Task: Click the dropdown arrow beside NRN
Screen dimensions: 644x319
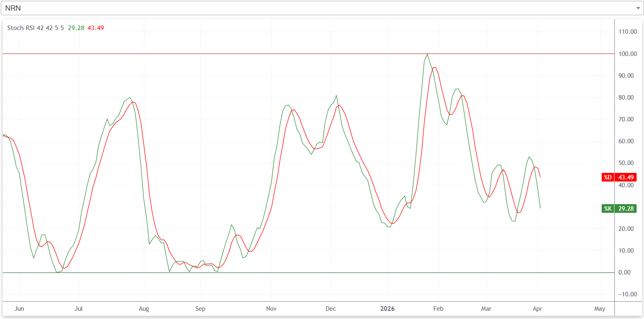Action: 637,8
